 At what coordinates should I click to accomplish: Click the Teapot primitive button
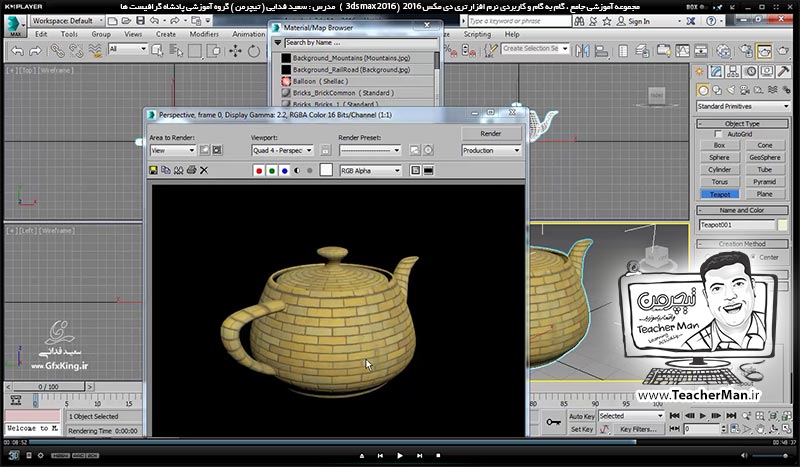[x=719, y=194]
